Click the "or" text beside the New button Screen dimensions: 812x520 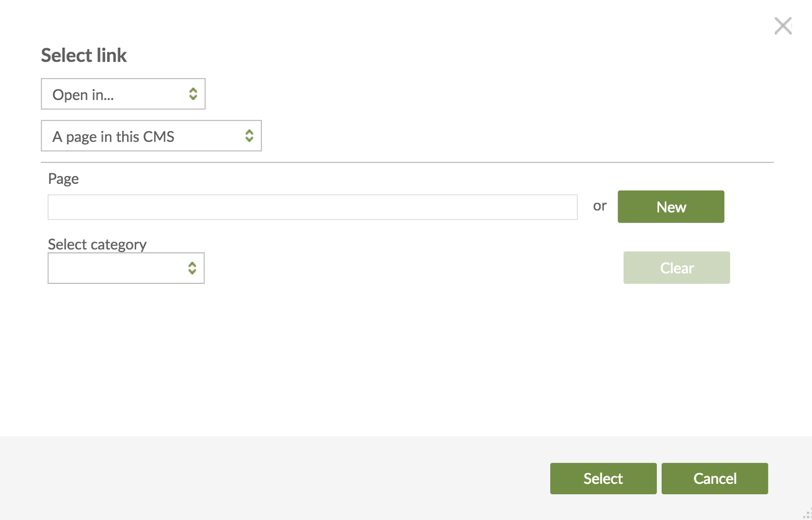pos(599,206)
